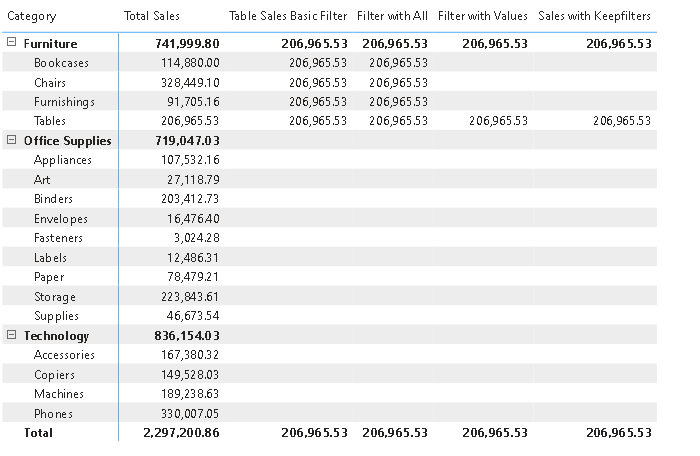Select the Tables subcategory row
Image resolution: width=700 pixels, height=456 pixels.
click(x=50, y=121)
